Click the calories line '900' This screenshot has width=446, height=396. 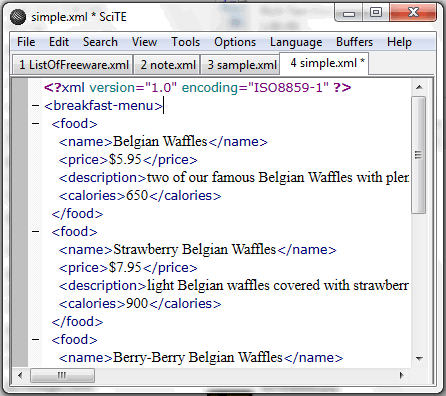(140, 304)
